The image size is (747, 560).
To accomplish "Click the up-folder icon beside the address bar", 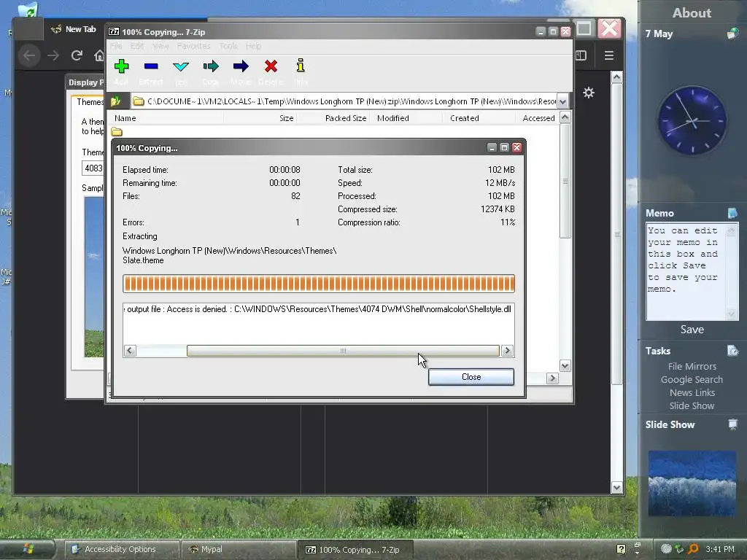I will pyautogui.click(x=116, y=101).
